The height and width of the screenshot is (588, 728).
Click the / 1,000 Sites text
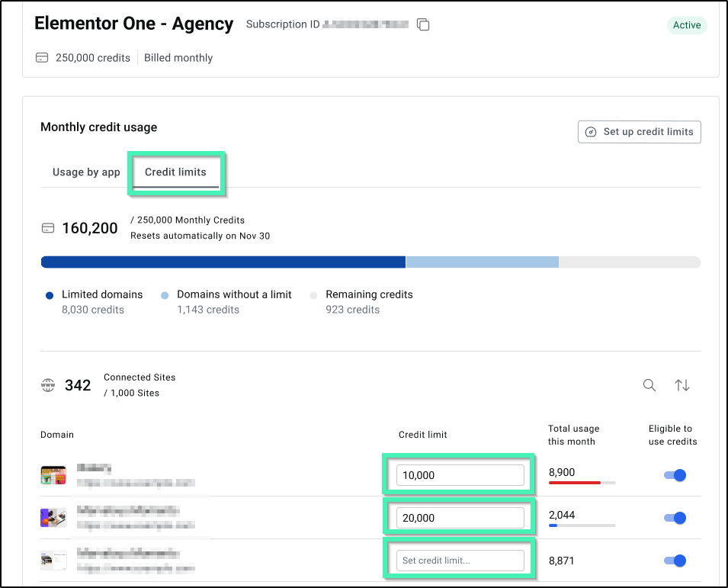tap(131, 393)
